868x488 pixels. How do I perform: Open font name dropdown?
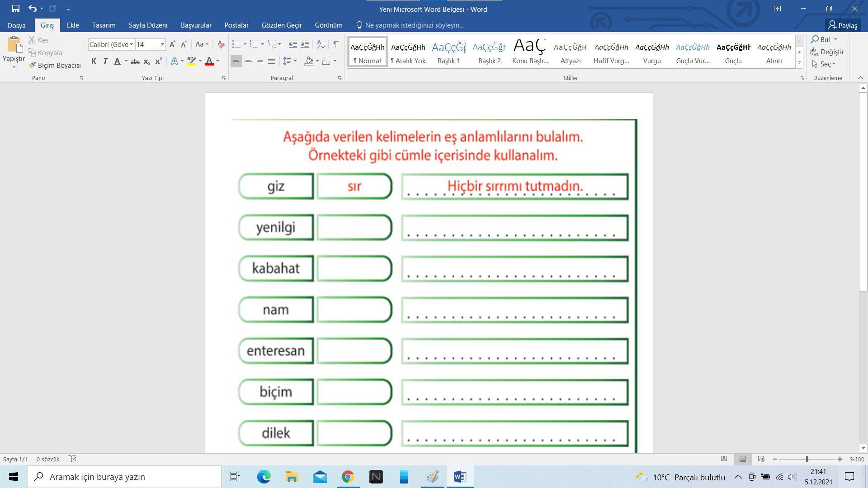tap(132, 44)
